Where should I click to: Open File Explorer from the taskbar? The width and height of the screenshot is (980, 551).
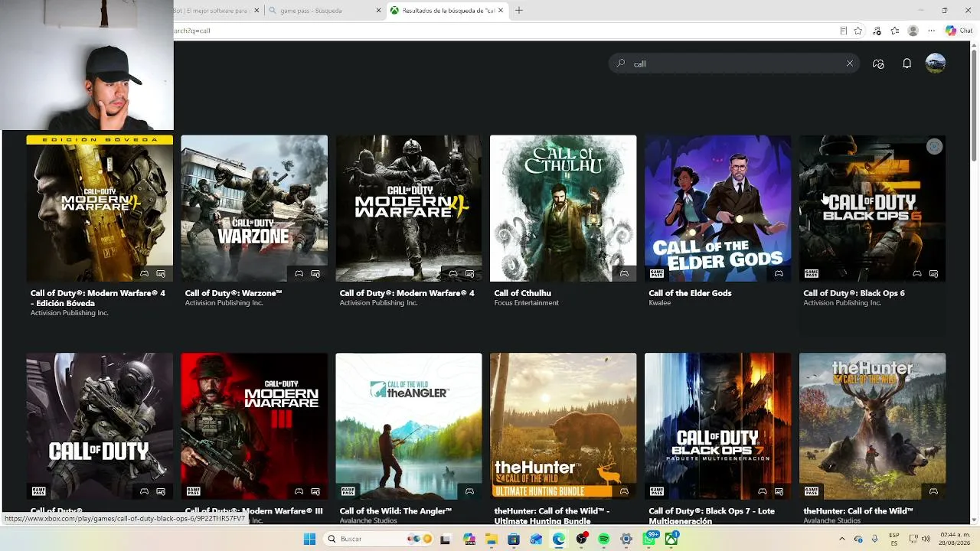491,539
